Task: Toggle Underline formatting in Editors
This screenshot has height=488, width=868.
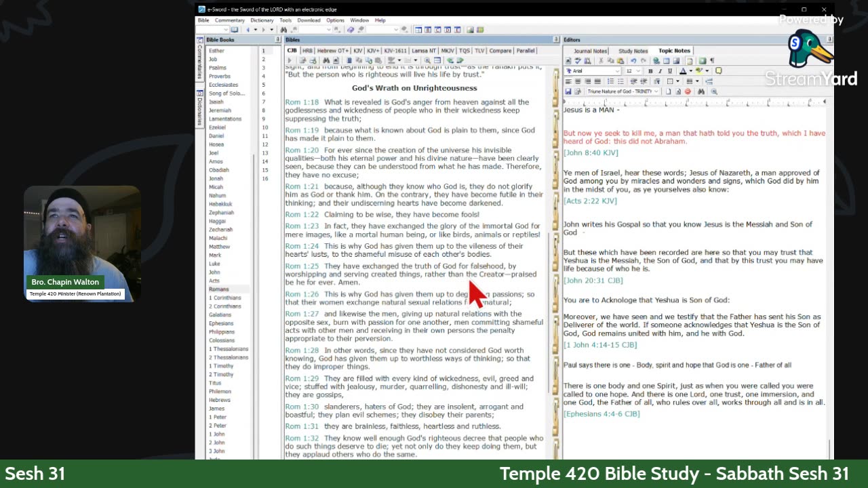Action: (670, 71)
